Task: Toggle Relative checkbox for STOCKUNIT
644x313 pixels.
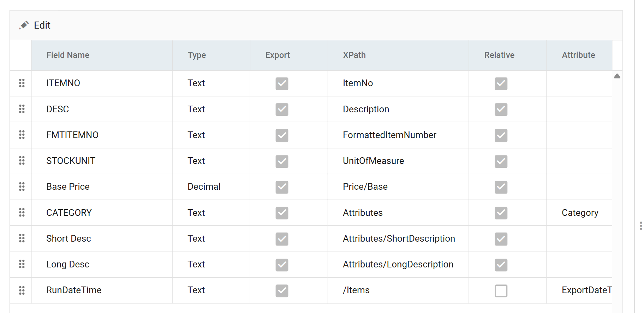Action: tap(501, 161)
